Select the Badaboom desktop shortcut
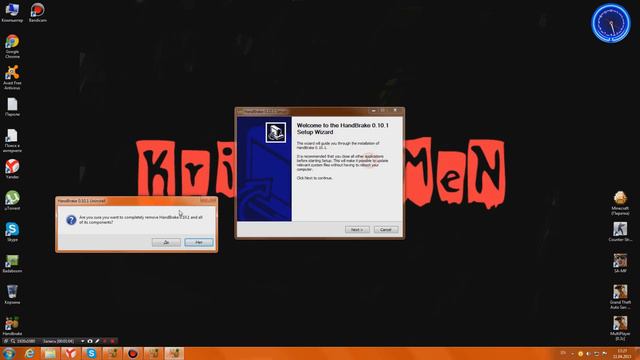 coord(12,263)
